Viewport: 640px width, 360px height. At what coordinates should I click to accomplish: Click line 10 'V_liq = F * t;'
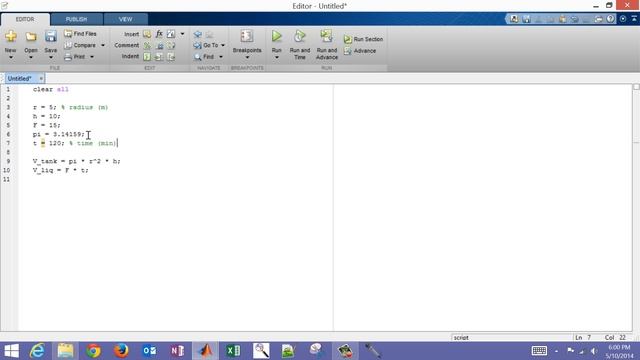coord(60,170)
